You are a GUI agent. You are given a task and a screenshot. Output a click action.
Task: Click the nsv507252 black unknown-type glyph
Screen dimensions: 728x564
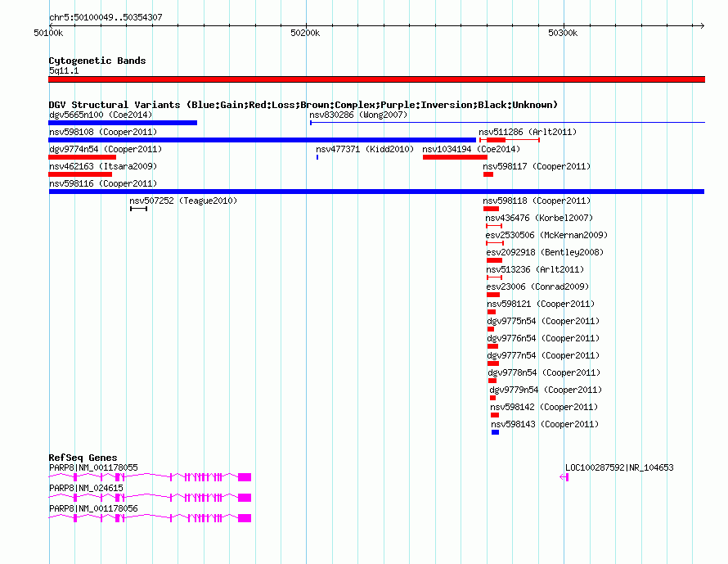tap(139, 209)
